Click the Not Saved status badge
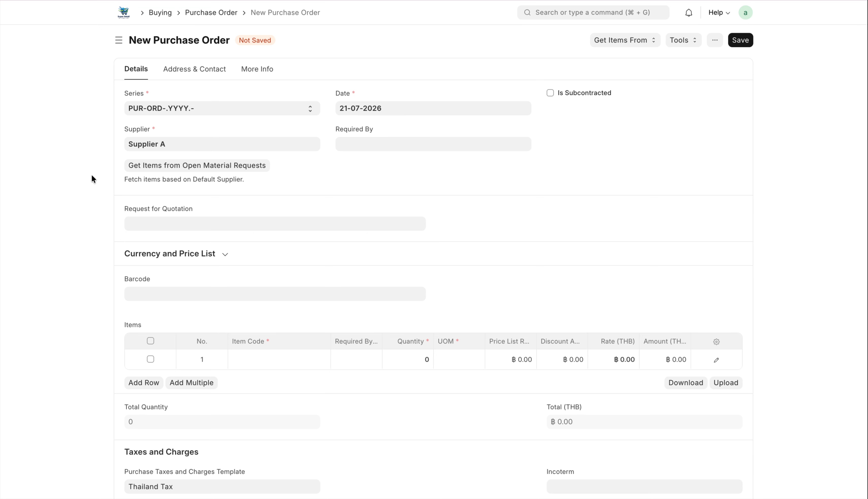 point(255,40)
